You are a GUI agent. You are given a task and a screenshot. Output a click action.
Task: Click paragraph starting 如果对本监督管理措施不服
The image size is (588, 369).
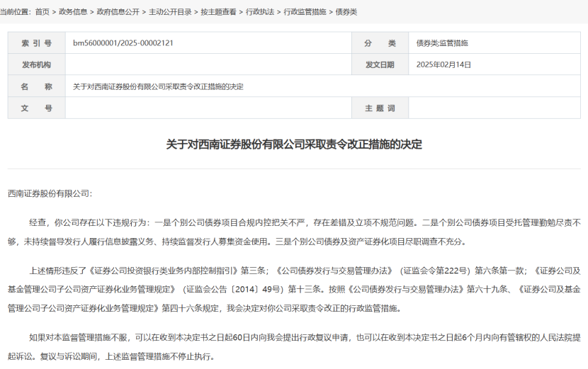coord(294,347)
